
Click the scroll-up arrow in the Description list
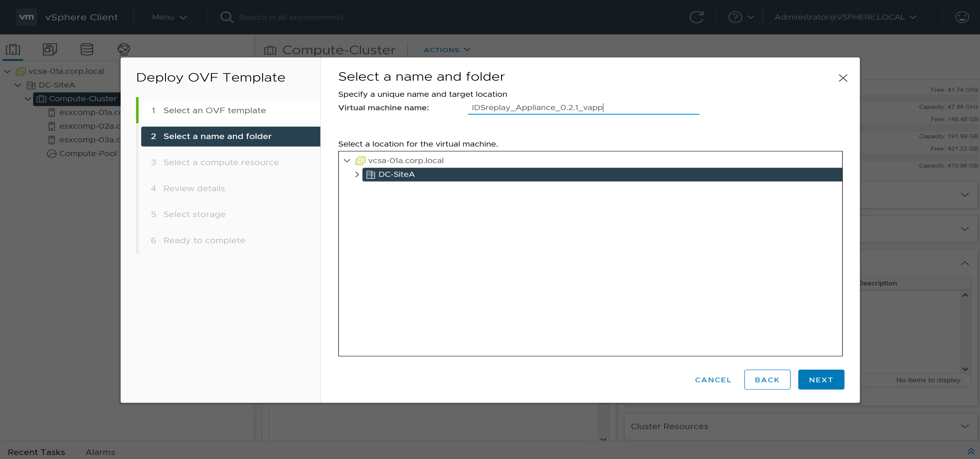pos(965,295)
